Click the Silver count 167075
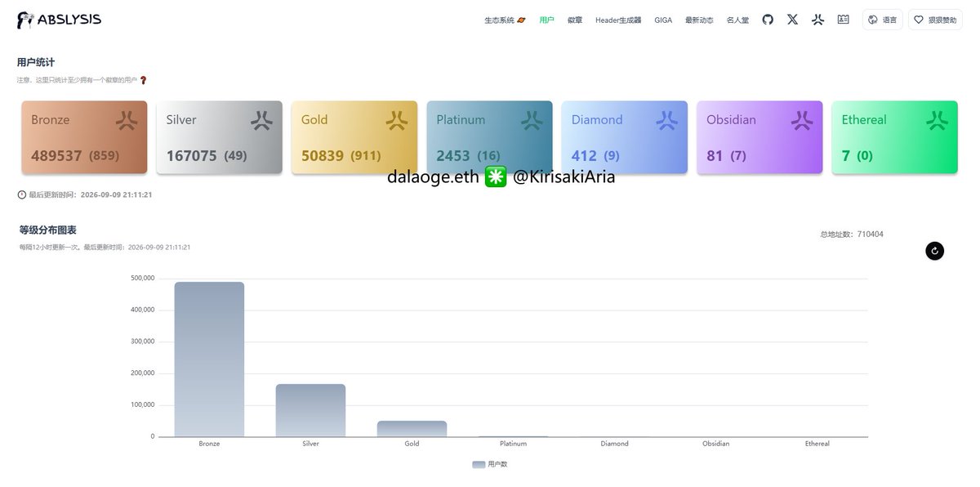Screen dimensions: 980x487 [192, 155]
